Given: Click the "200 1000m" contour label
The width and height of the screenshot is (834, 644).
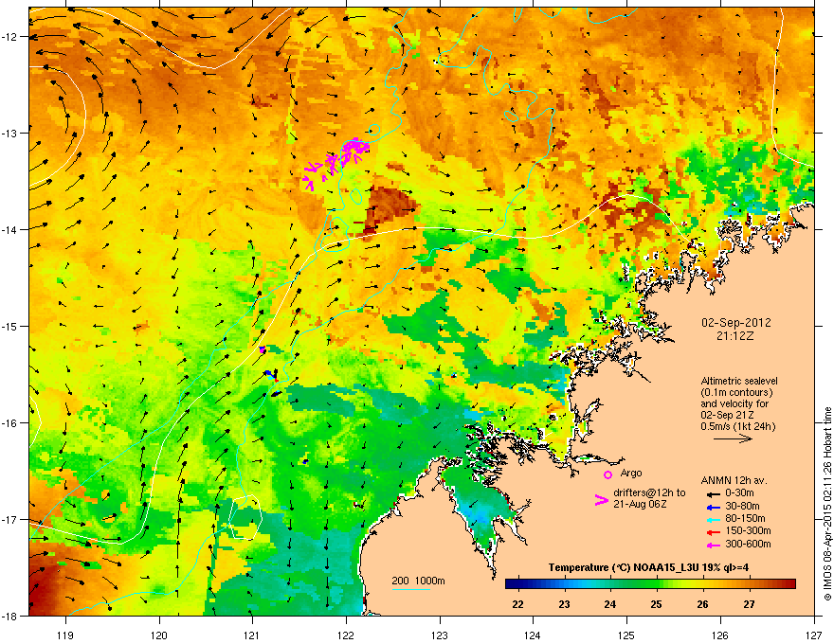Looking at the screenshot, I should point(418,581).
